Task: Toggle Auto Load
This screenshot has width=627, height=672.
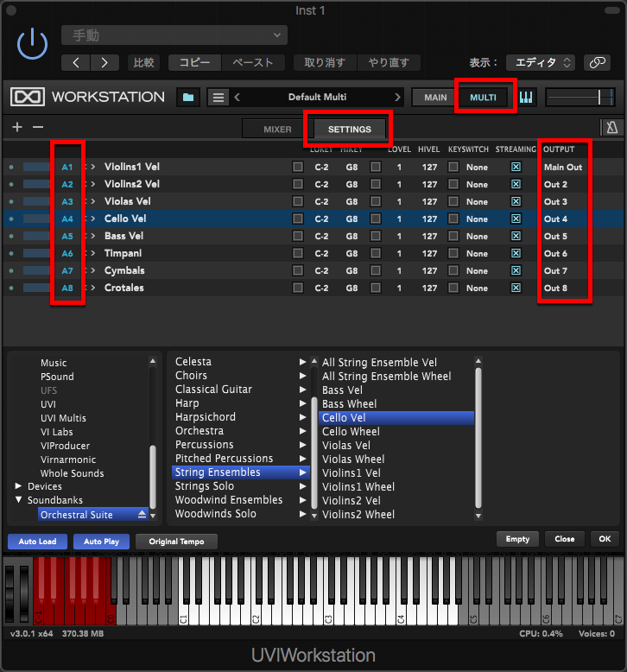Action: 37,542
